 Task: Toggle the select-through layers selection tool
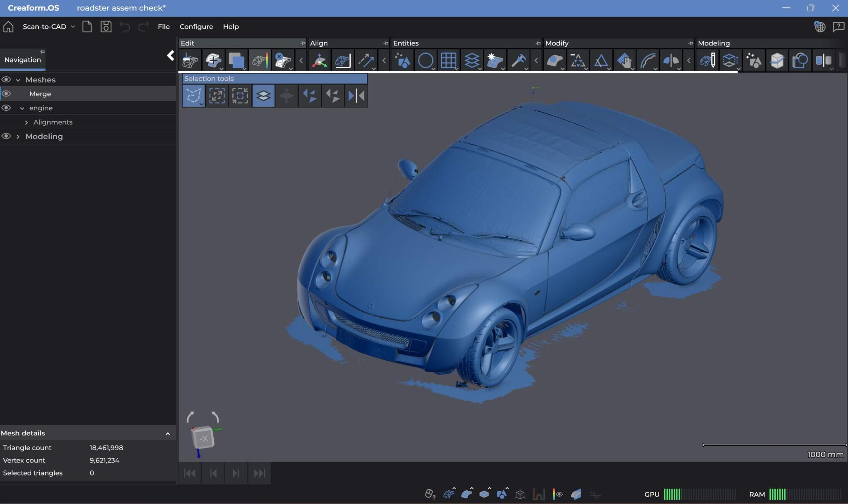point(263,96)
